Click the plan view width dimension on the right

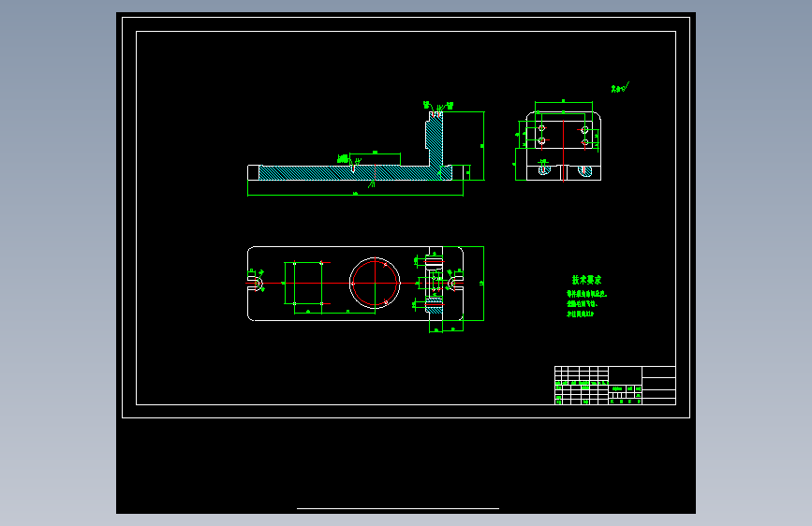pyautogui.click(x=482, y=284)
